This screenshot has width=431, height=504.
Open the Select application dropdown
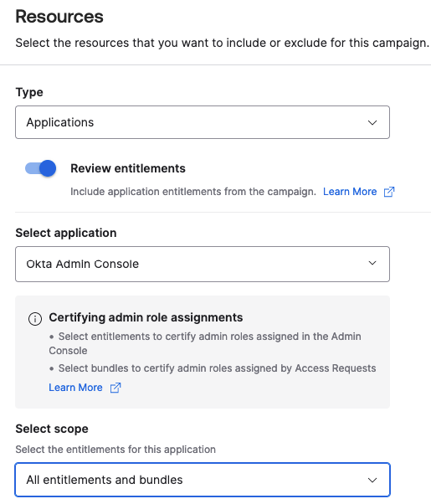tap(203, 264)
